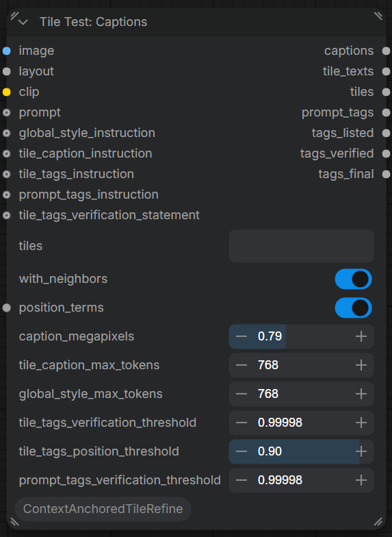The width and height of the screenshot is (392, 537).
Task: Click the prompt_tags output socket
Action: click(386, 112)
